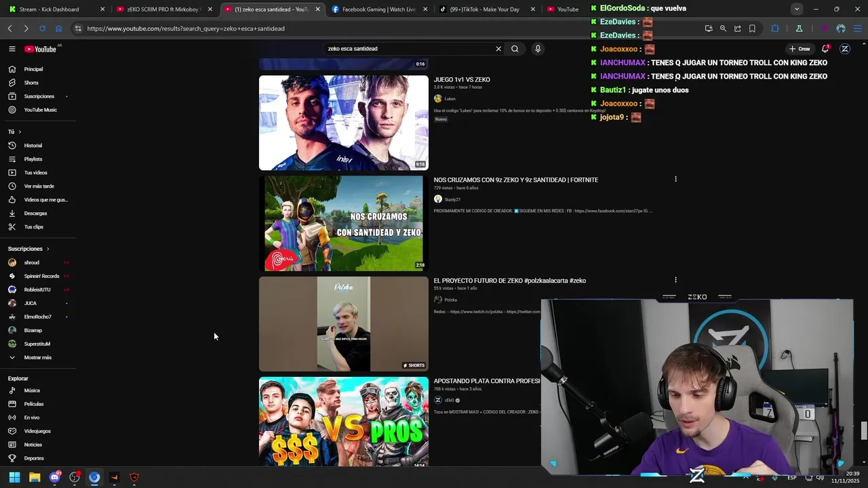Open Discord from taskbar
The image size is (868, 488).
click(x=55, y=477)
